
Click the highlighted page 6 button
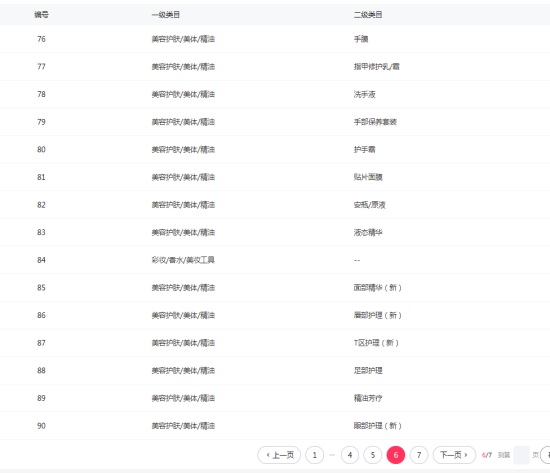coord(396,455)
